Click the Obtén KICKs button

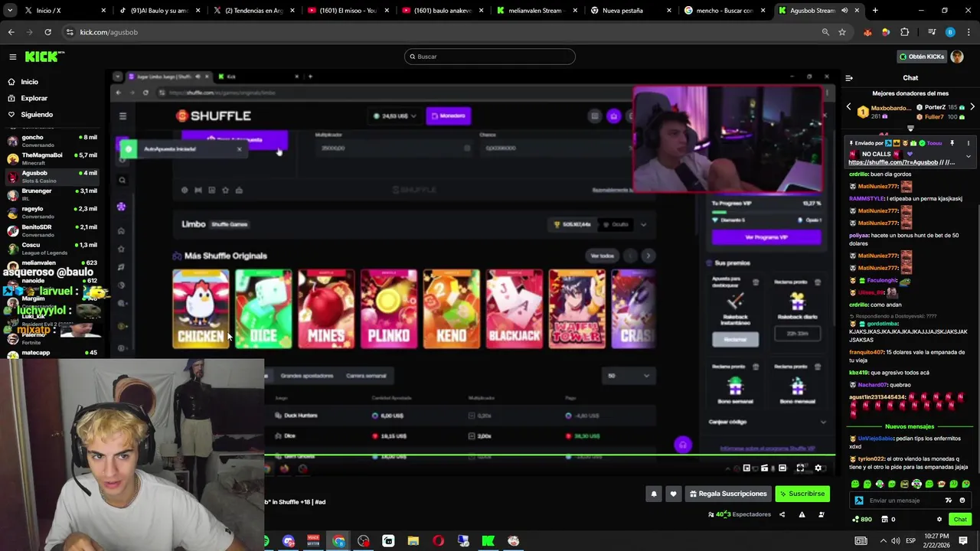tap(921, 57)
